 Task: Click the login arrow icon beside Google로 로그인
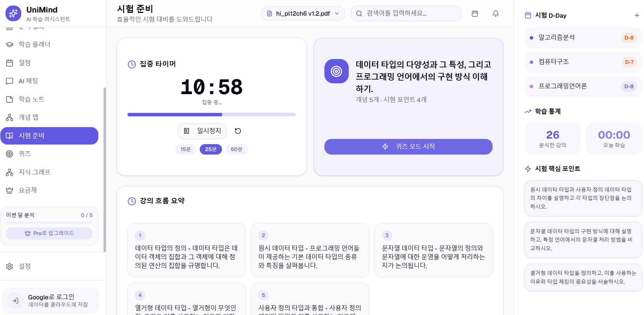click(15, 301)
